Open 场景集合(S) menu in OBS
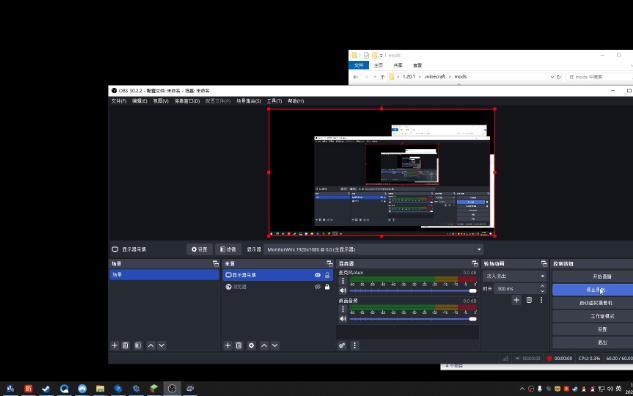633x396 pixels. (x=249, y=101)
